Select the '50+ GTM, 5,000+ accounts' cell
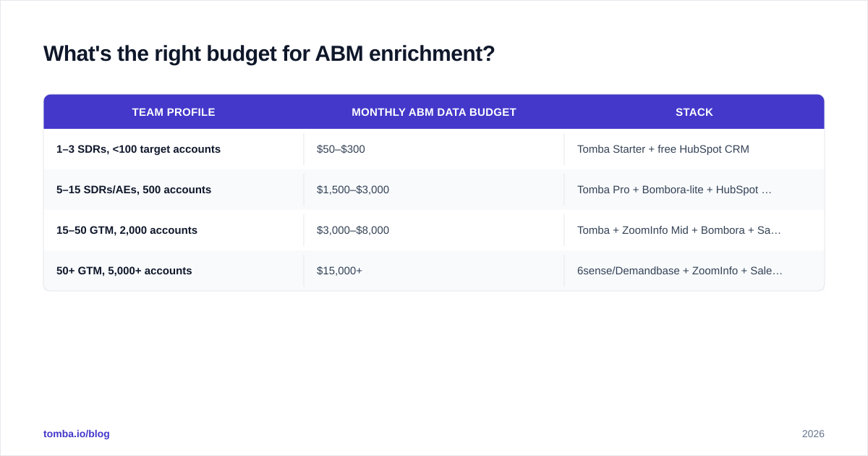This screenshot has height=456, width=868. [x=174, y=271]
